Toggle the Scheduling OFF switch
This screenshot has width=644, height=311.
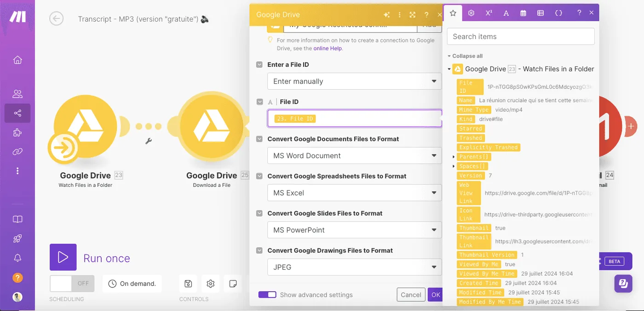coord(72,283)
